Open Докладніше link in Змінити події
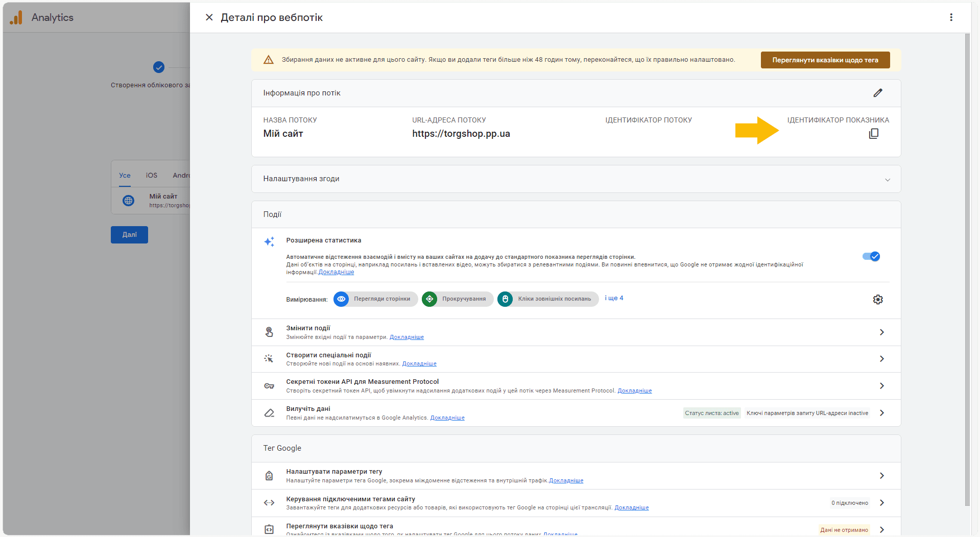The height and width of the screenshot is (537, 980). pos(407,337)
